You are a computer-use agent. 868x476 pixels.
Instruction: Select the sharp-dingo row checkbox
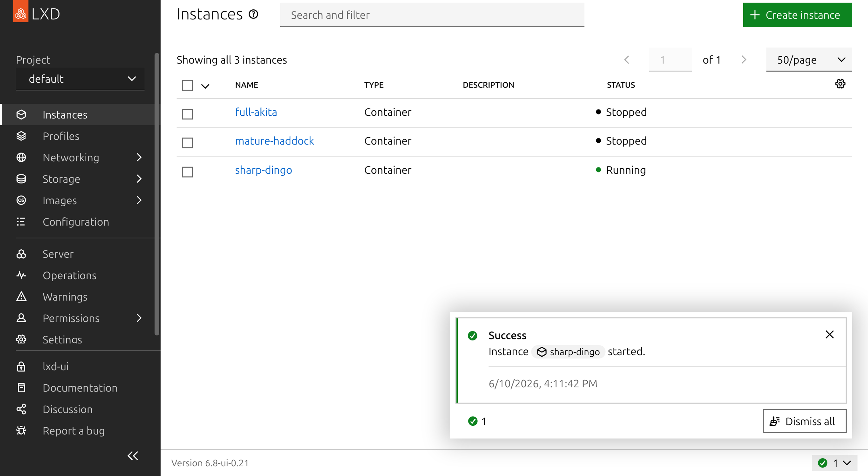point(187,172)
